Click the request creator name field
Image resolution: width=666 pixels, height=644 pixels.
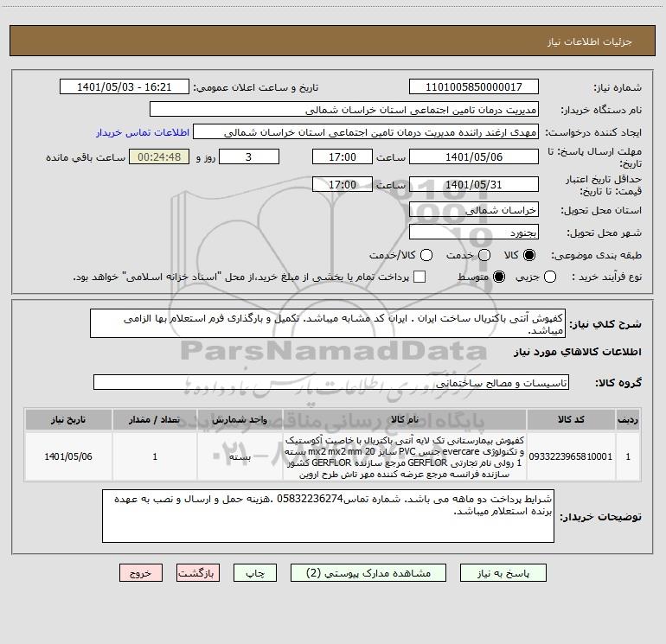366,132
